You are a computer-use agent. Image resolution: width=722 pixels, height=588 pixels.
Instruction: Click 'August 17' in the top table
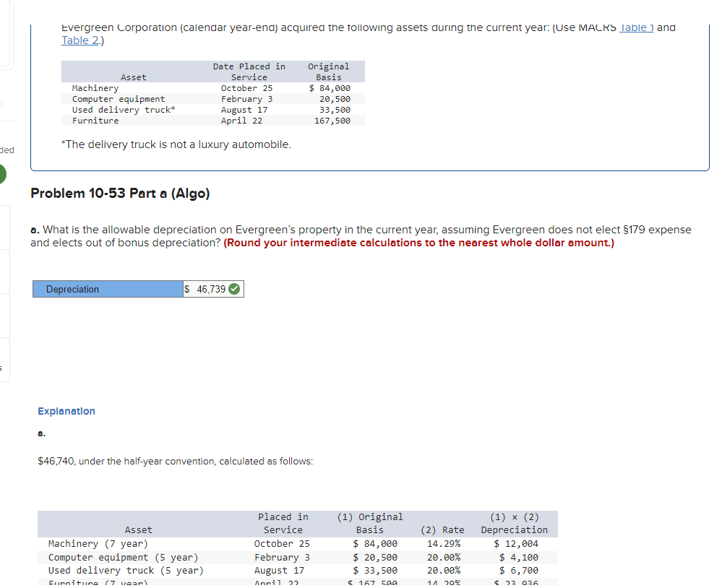244,110
